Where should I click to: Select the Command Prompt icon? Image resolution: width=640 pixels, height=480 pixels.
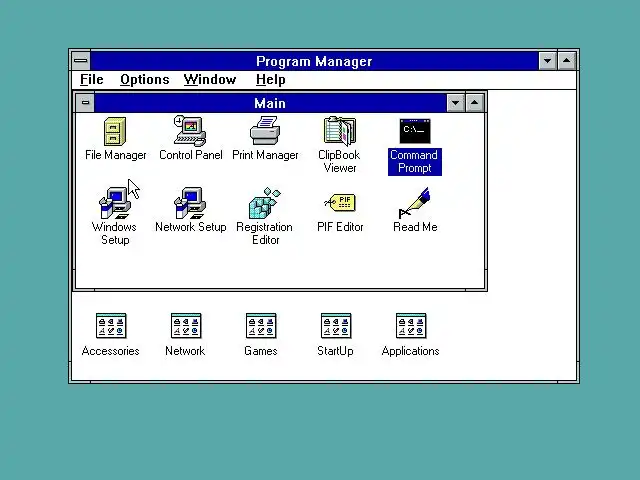point(415,131)
